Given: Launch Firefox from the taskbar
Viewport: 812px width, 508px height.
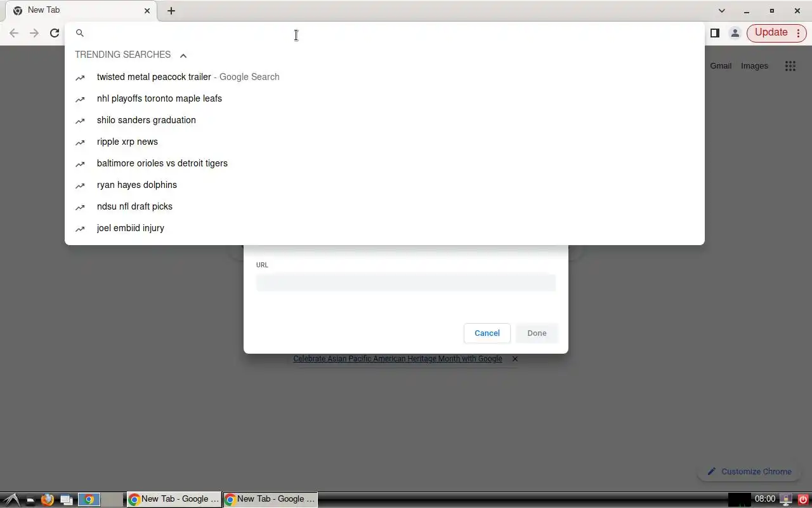Looking at the screenshot, I should pos(48,500).
